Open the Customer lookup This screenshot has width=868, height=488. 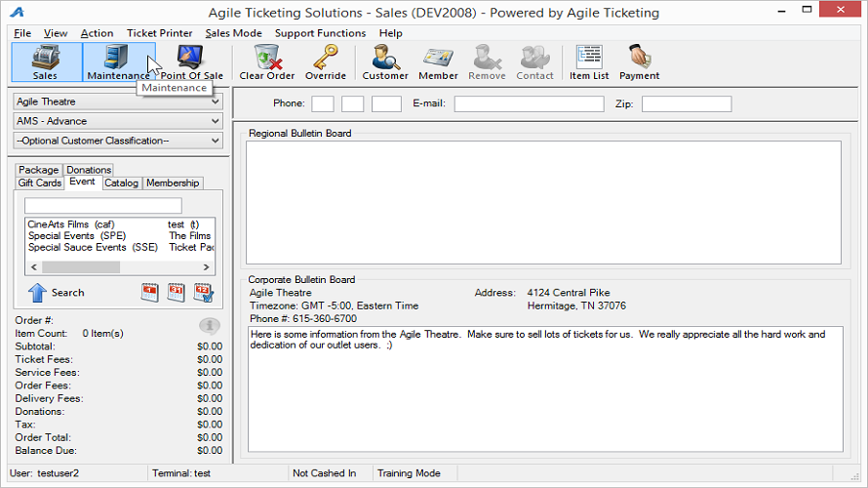tap(385, 61)
